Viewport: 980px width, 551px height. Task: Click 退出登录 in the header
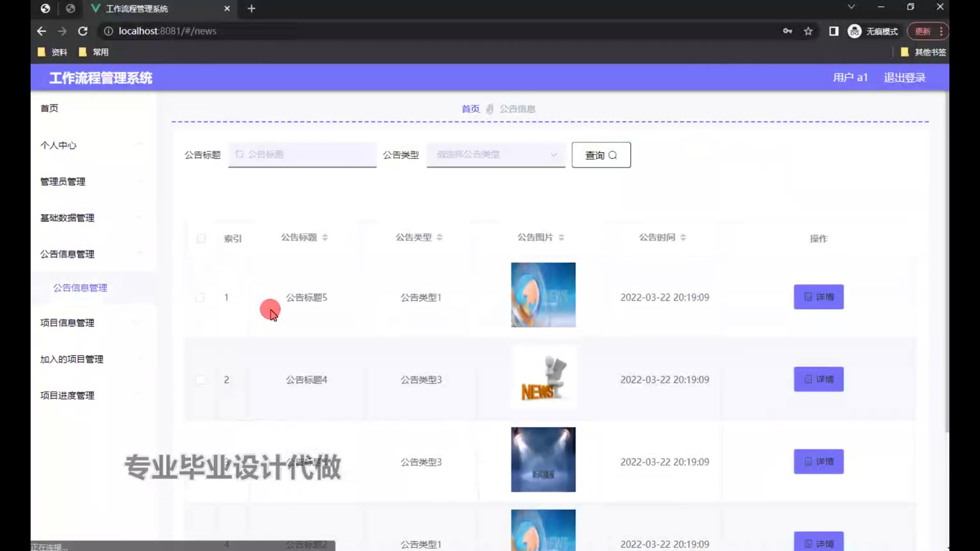(x=904, y=78)
